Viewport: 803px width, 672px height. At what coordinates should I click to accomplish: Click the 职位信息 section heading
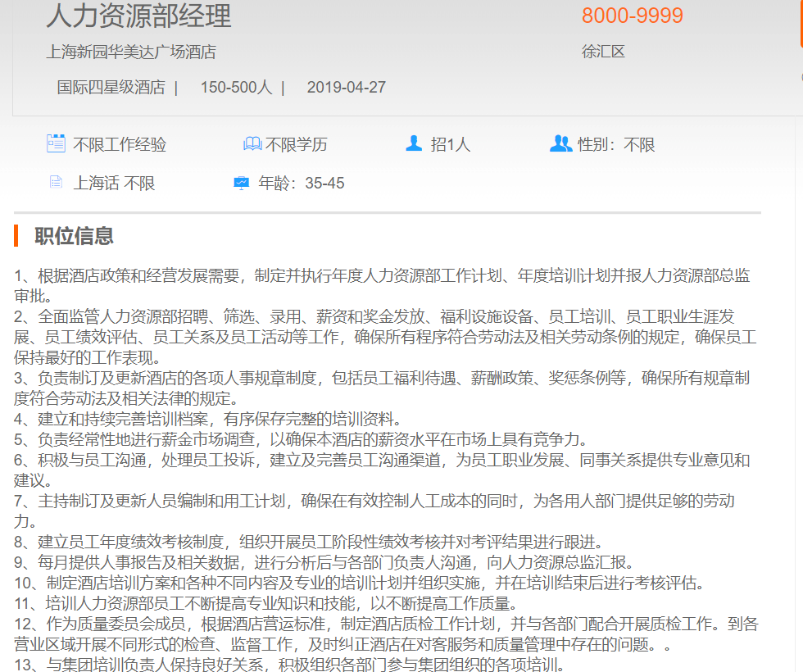74,236
